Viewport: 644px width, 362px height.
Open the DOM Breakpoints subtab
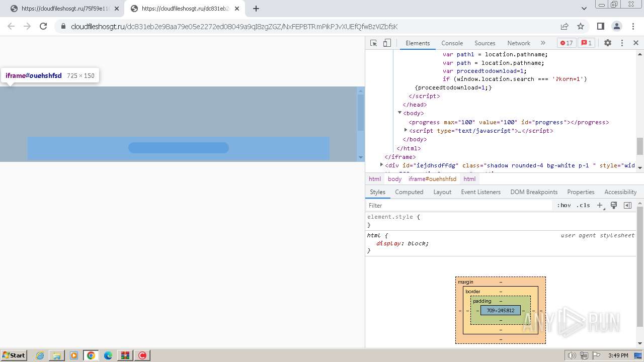click(x=534, y=192)
